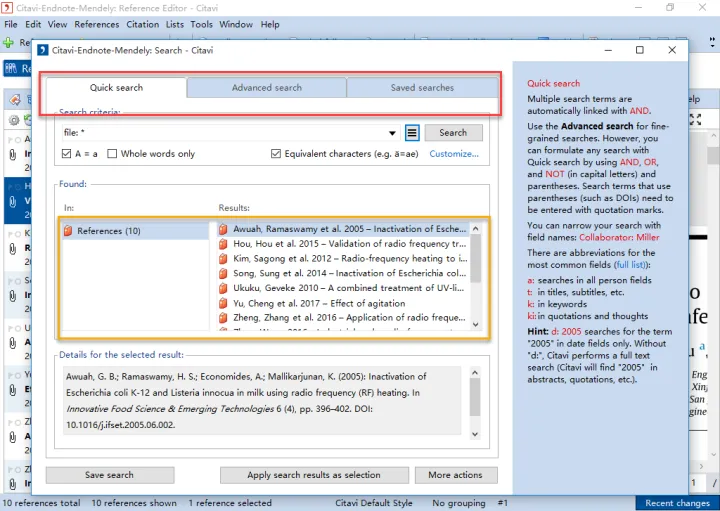Click the expand fullscreen arrows icon at right
The width and height of the screenshot is (720, 511).
pyautogui.click(x=696, y=120)
